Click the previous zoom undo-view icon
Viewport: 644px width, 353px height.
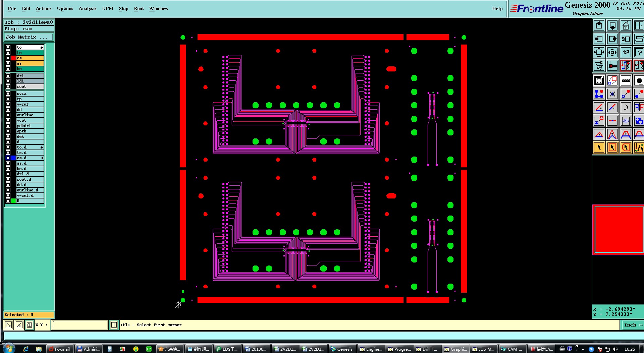tap(626, 39)
